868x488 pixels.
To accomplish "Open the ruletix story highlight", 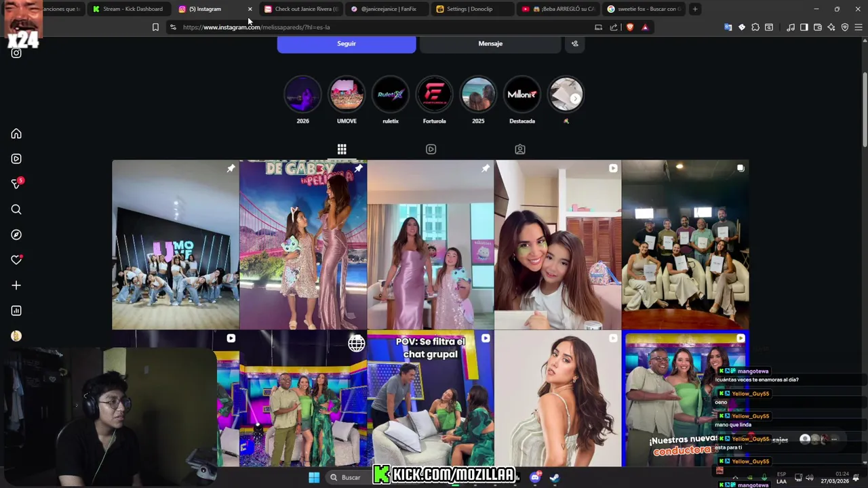I will pos(391,95).
